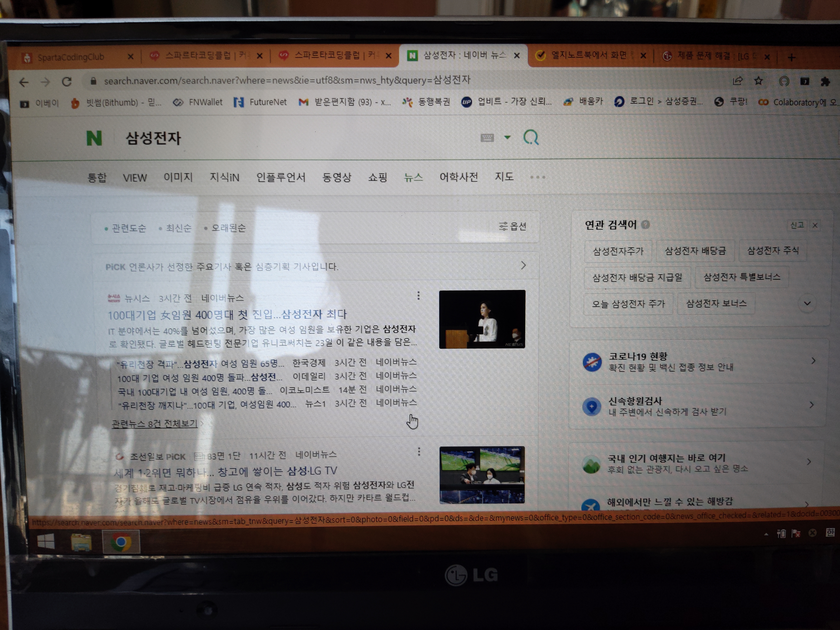Bookmark this page with the star icon
This screenshot has width=840, height=630.
[x=758, y=81]
